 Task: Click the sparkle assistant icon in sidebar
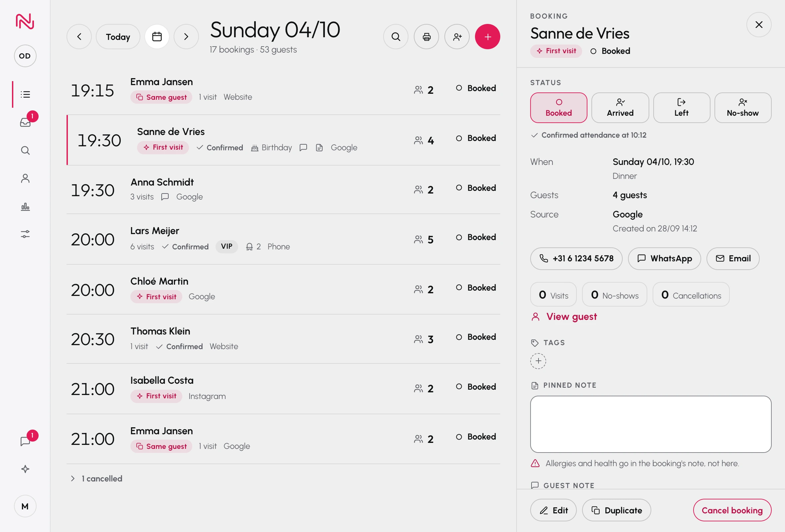[25, 469]
